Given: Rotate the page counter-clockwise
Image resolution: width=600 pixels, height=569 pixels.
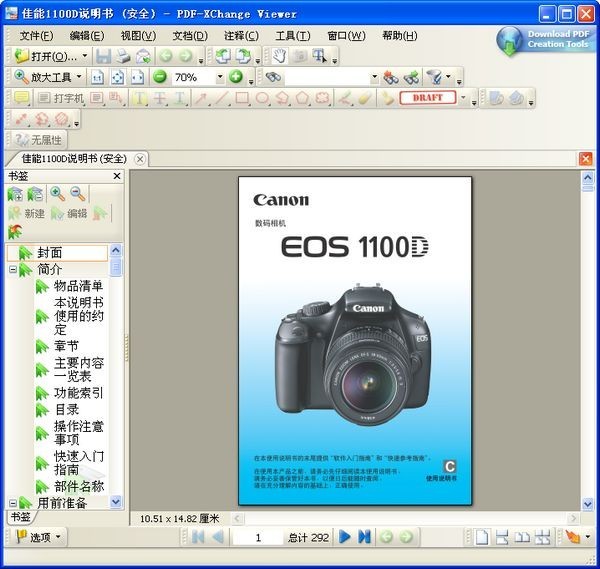Looking at the screenshot, I should click(223, 56).
